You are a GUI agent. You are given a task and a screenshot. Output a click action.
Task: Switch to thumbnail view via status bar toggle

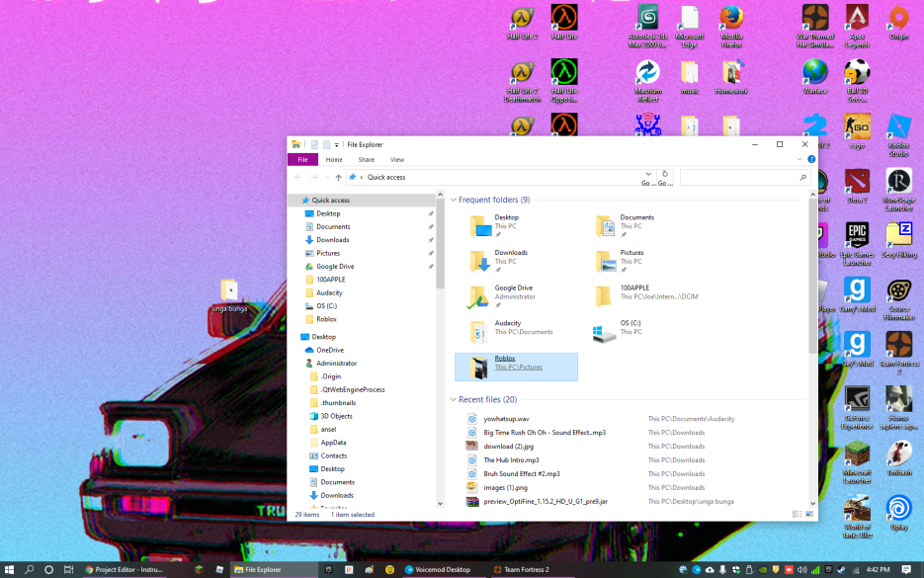click(x=808, y=514)
